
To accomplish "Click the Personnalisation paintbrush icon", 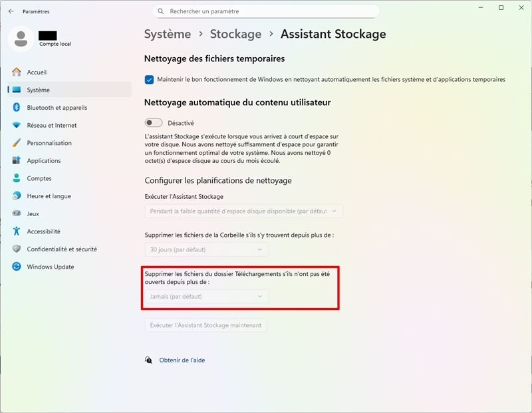I will point(17,143).
